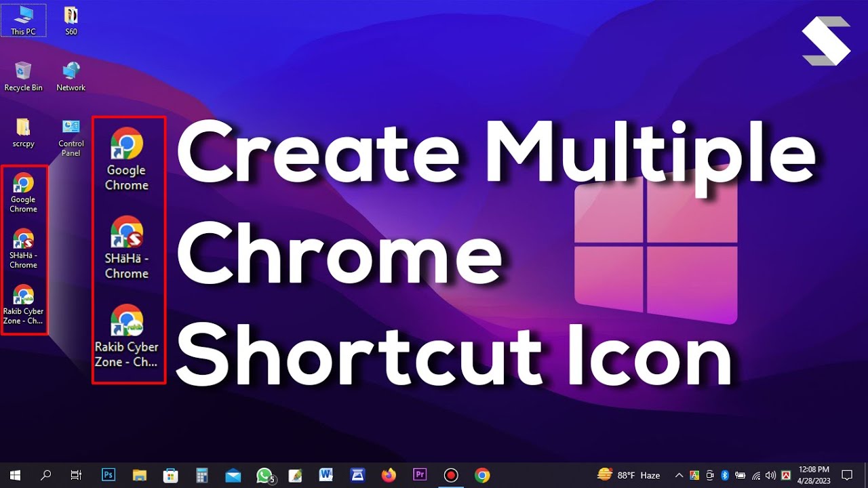Show hidden system tray icons
The height and width of the screenshot is (488, 868).
679,475
